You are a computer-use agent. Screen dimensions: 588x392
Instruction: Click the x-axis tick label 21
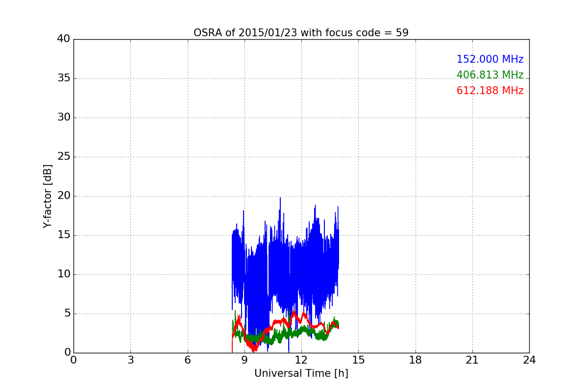click(472, 360)
